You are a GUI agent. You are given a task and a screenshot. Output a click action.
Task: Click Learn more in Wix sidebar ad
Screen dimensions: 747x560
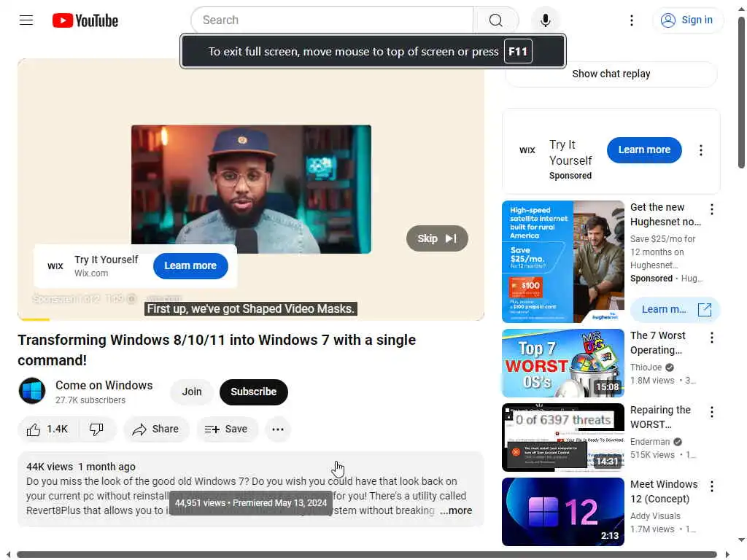[644, 150]
